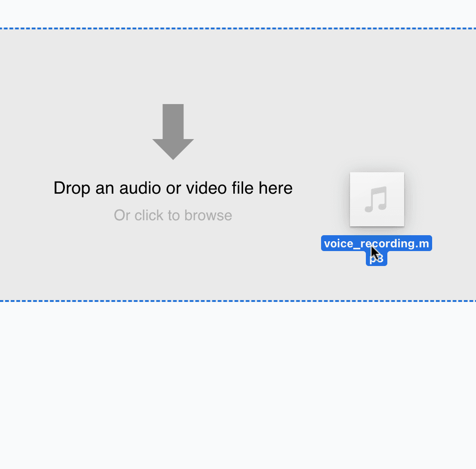Click the white area below the drop zone
The height and width of the screenshot is (469, 476).
238,383
